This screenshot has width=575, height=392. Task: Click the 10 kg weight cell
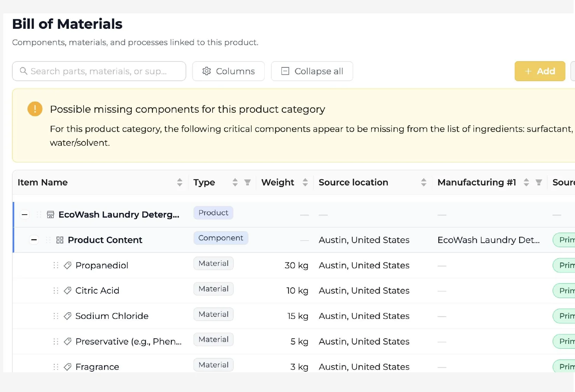tap(297, 290)
